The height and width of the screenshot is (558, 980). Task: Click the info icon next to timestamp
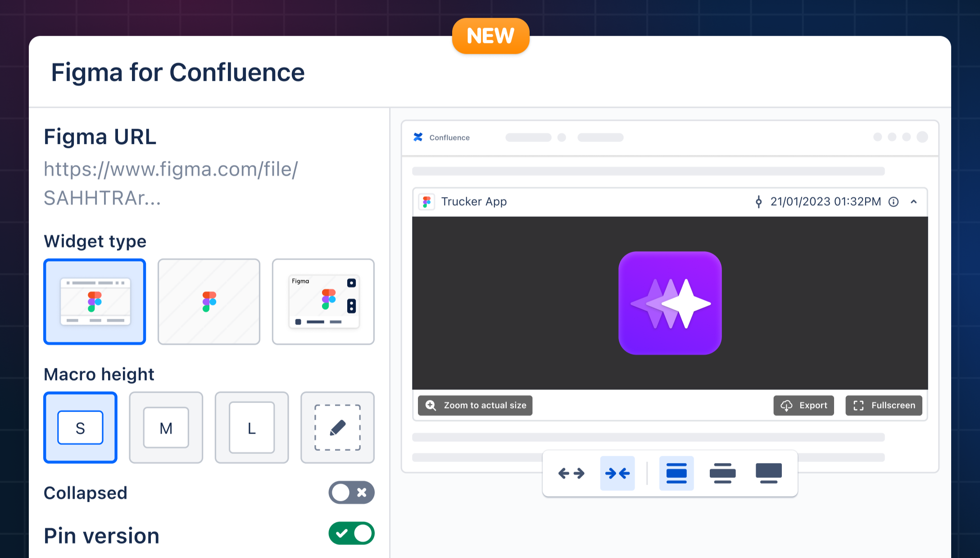click(894, 202)
